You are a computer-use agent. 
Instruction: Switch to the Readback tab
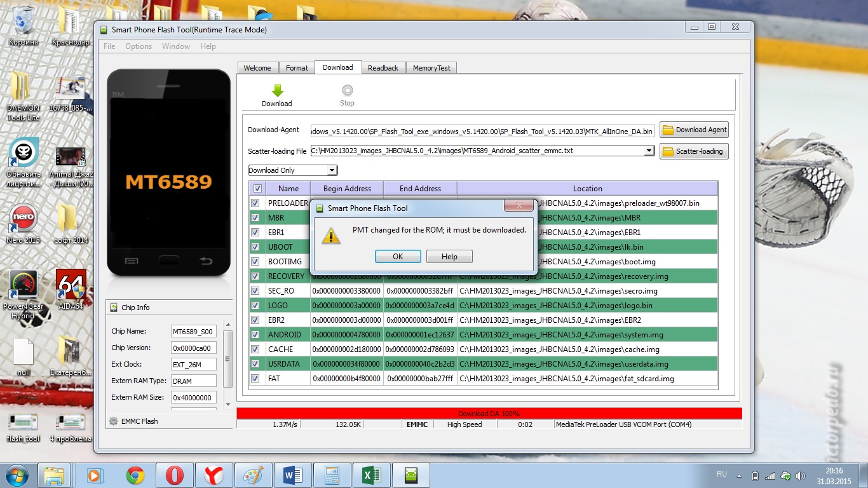(x=383, y=68)
